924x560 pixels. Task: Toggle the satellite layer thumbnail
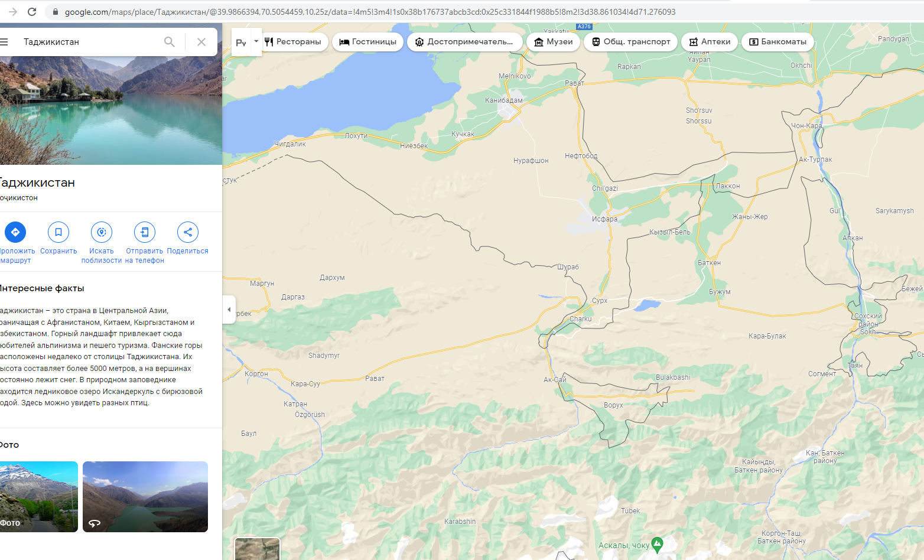[257, 549]
